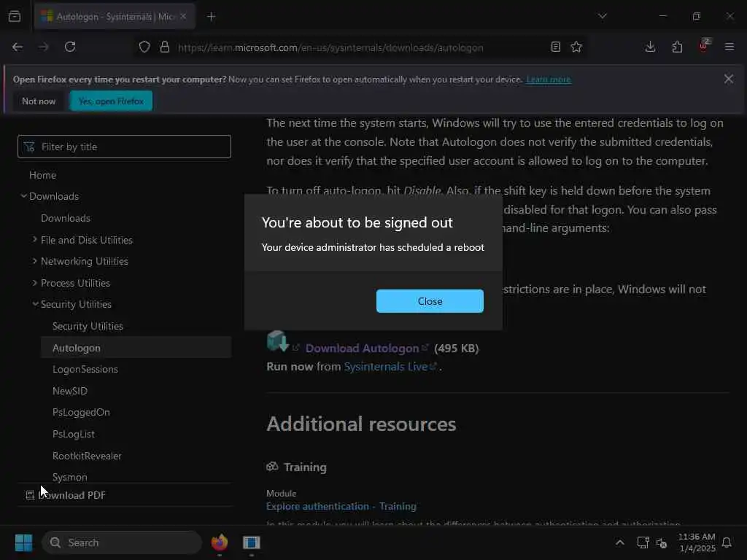Screen dimensions: 747x560
Task: Open the Firefox hamburger menu
Action: pos(729,47)
